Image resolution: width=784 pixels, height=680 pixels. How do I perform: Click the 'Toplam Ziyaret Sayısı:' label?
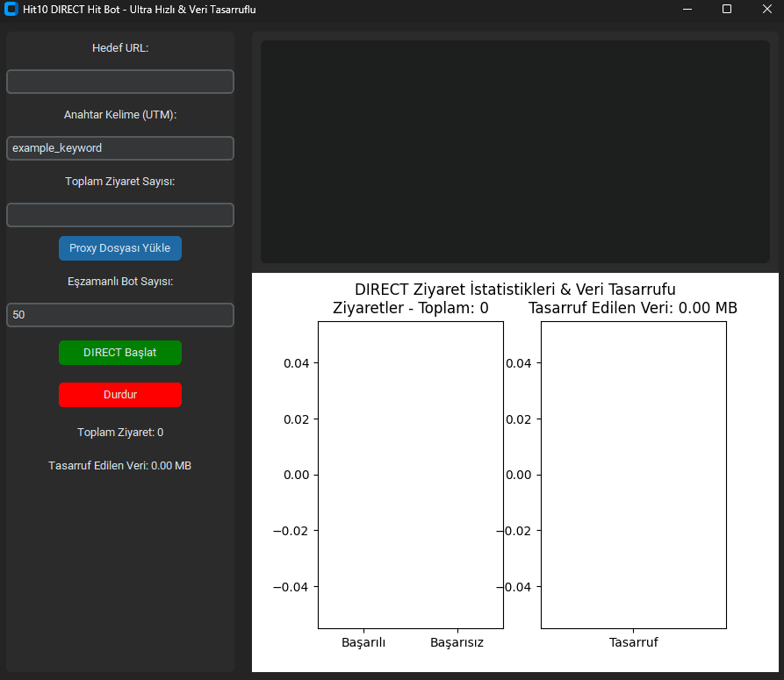[120, 182]
